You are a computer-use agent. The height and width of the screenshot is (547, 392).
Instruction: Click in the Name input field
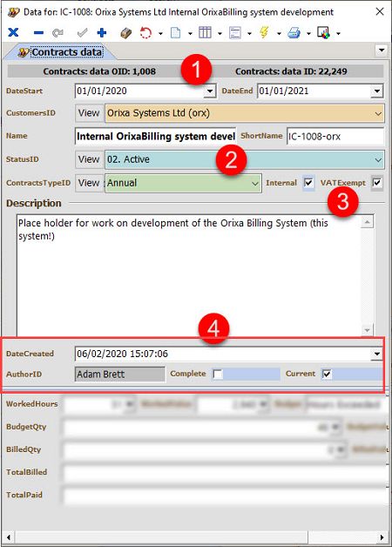(x=156, y=136)
